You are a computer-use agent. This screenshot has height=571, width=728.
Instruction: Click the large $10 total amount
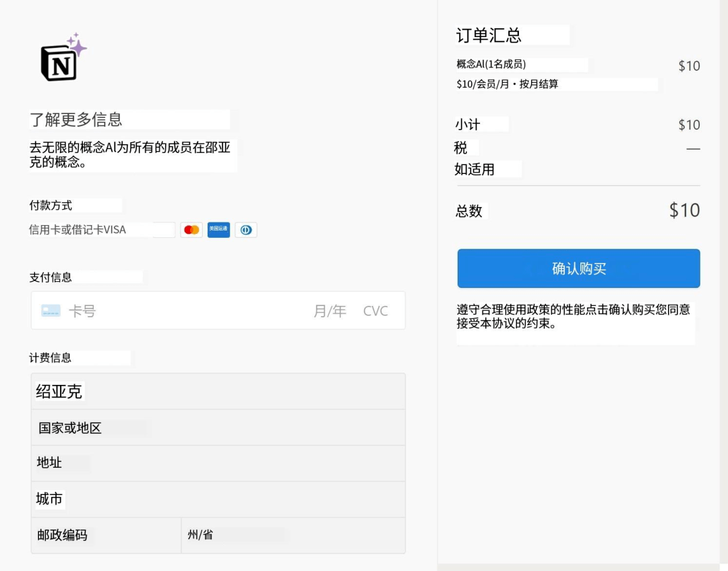click(x=684, y=210)
